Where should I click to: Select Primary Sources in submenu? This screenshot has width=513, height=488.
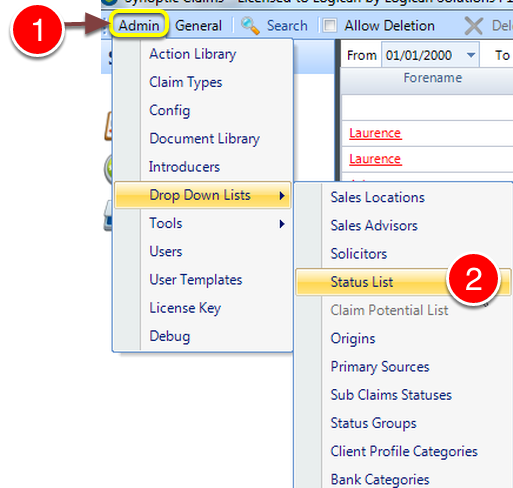(403, 367)
